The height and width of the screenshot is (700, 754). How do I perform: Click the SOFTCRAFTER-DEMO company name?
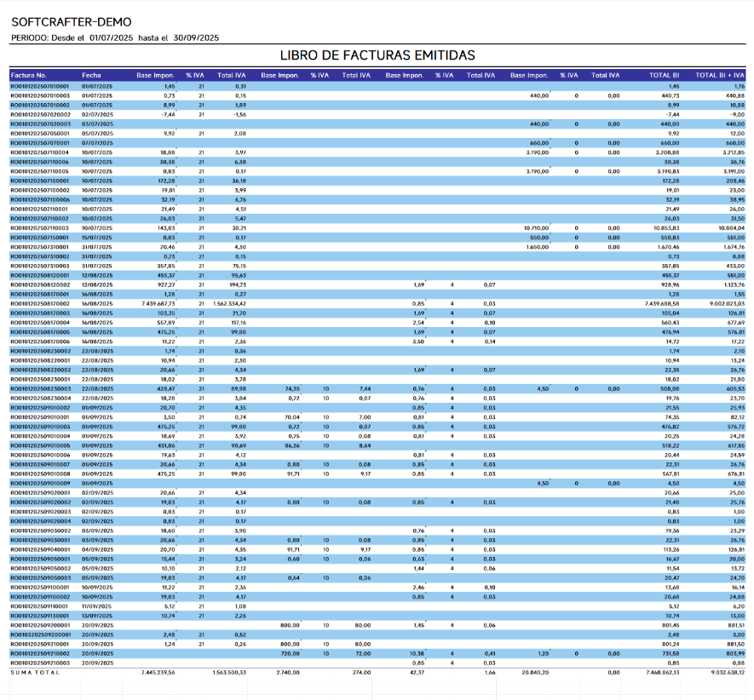[72, 22]
